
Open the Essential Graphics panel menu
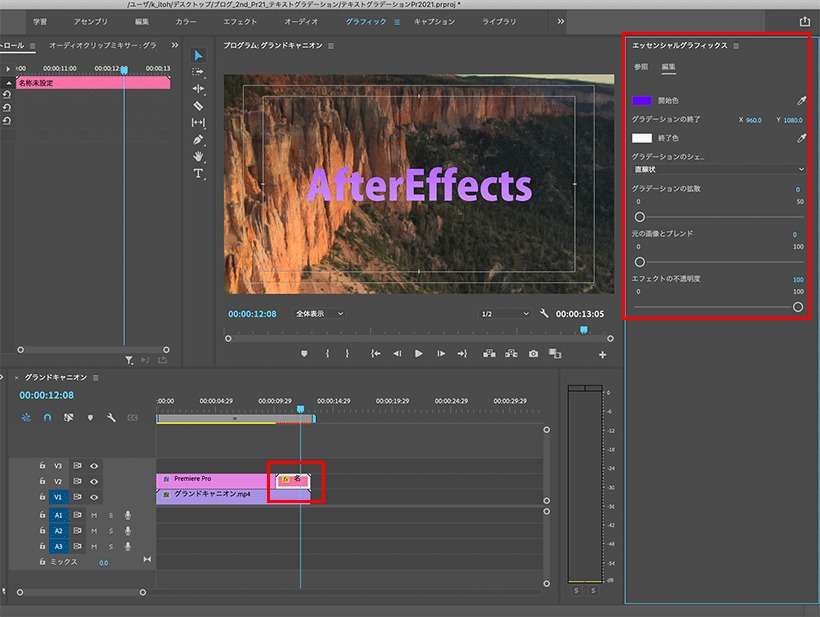(x=736, y=46)
